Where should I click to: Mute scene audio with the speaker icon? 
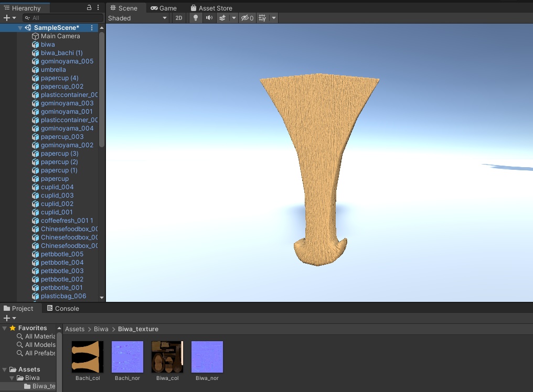(x=210, y=17)
